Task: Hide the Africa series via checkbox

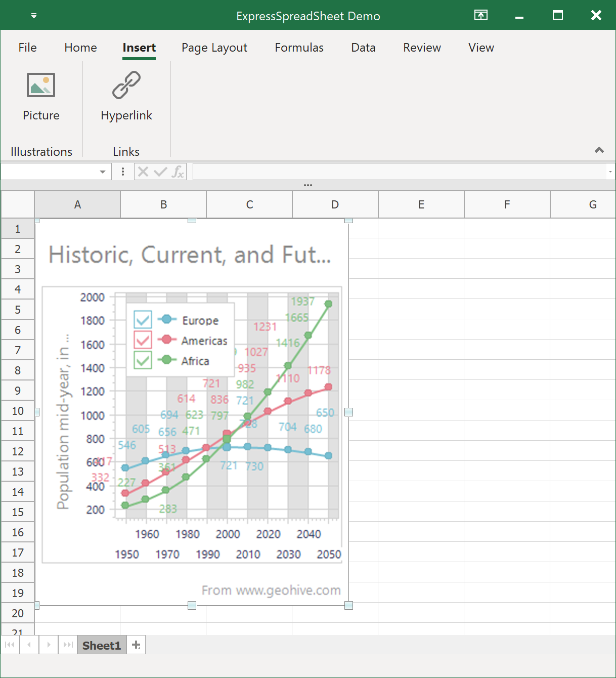Action: 143,360
